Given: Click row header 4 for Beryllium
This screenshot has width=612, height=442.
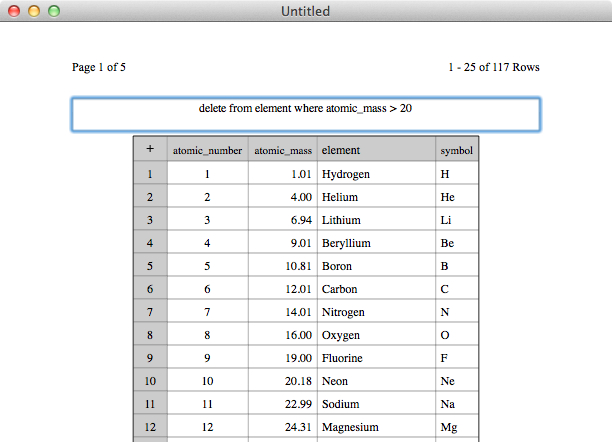Looking at the screenshot, I should 150,243.
